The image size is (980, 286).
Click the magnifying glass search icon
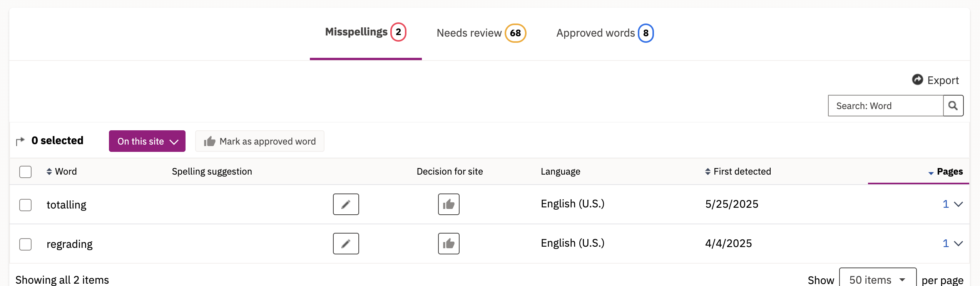(x=953, y=106)
